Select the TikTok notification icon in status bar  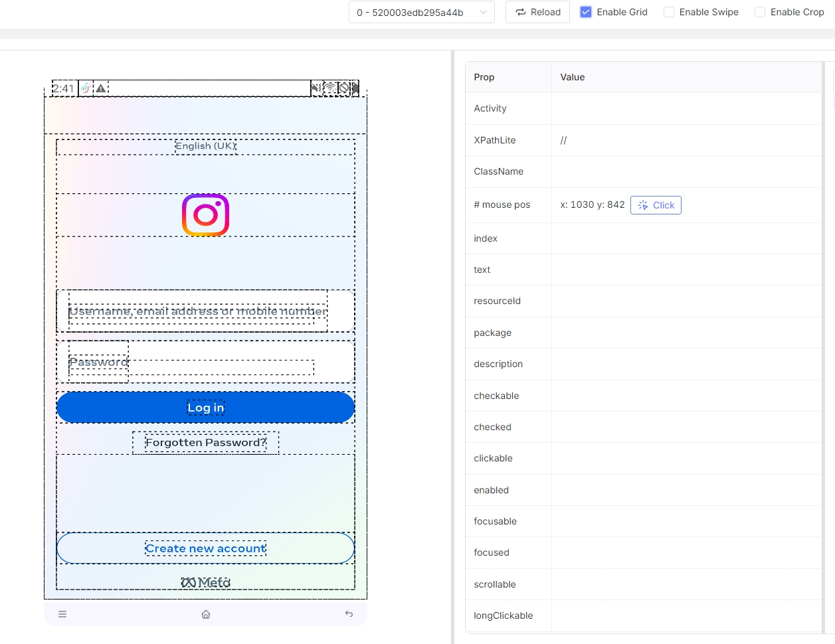click(86, 88)
